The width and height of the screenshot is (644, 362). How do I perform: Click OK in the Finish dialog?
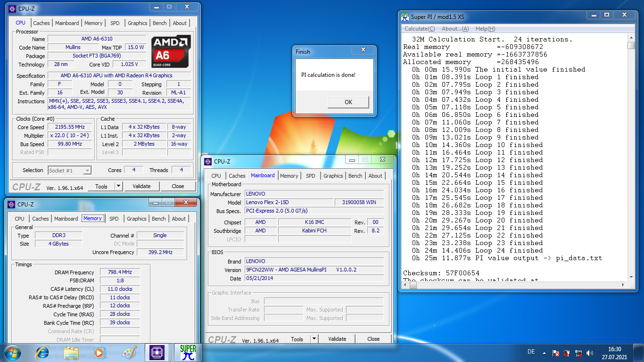click(348, 102)
